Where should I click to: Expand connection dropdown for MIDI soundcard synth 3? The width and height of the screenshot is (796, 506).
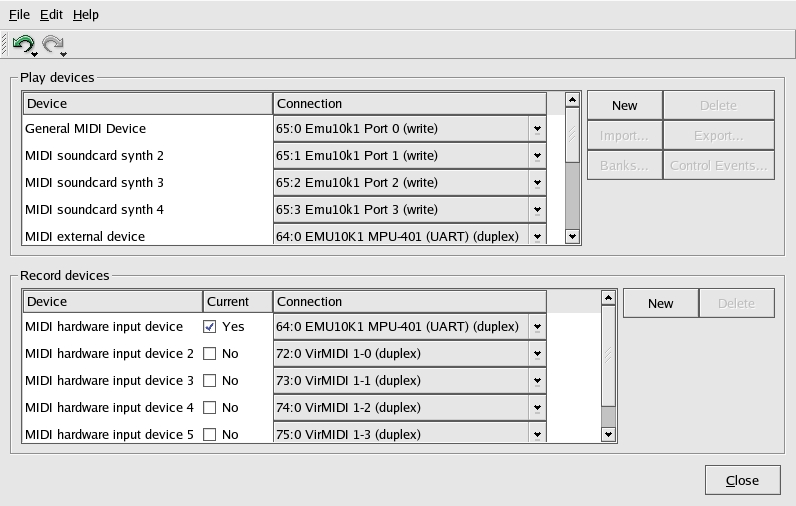point(537,183)
